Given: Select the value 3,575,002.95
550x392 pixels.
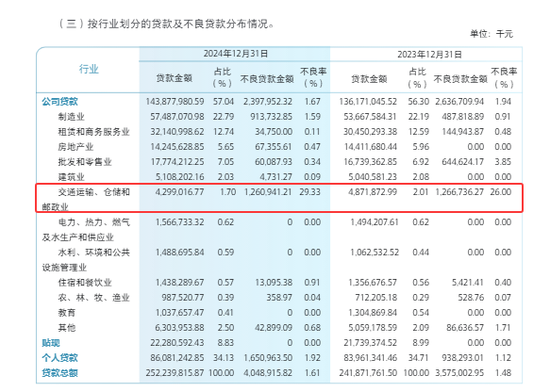Looking at the screenshot, I should coord(460,373).
